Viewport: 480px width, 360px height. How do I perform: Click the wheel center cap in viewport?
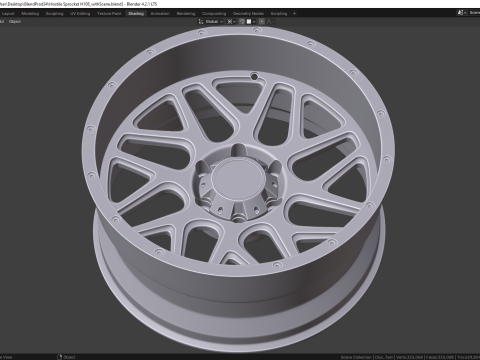pos(238,179)
